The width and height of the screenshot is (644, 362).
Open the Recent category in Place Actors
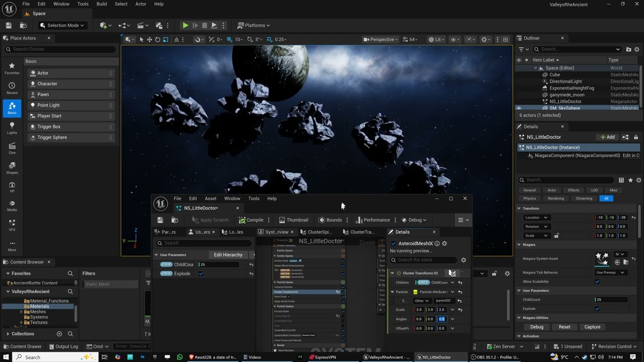(x=12, y=88)
